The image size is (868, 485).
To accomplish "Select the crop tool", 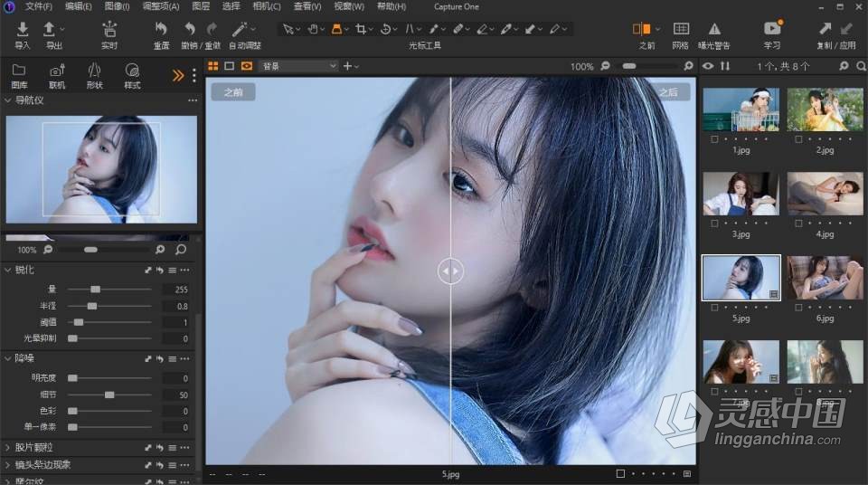I will coord(361,29).
